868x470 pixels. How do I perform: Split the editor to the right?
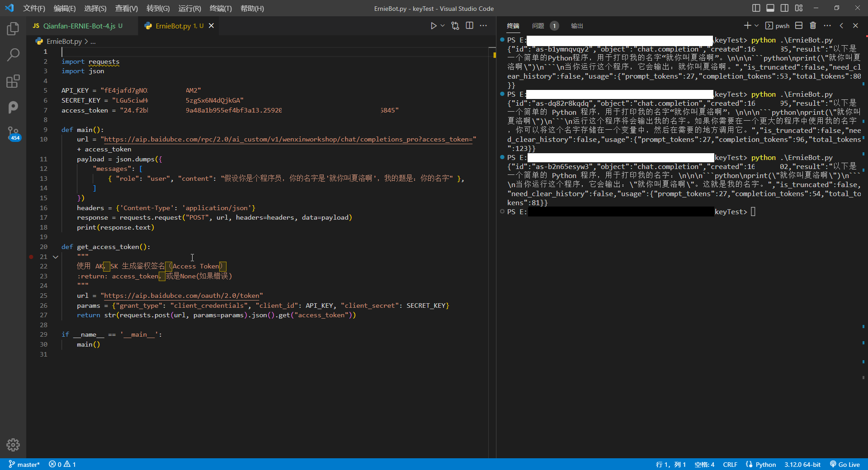tap(470, 26)
